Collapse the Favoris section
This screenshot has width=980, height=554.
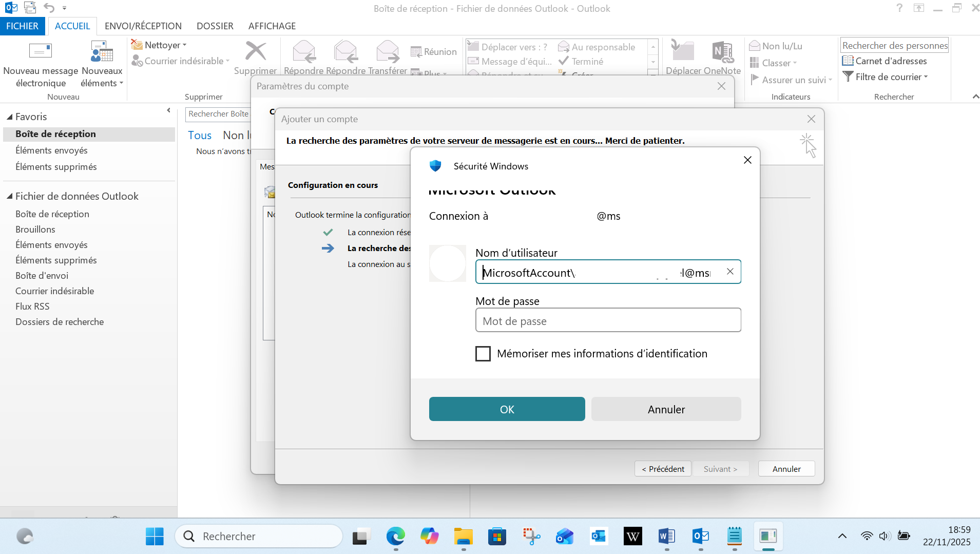coord(9,117)
